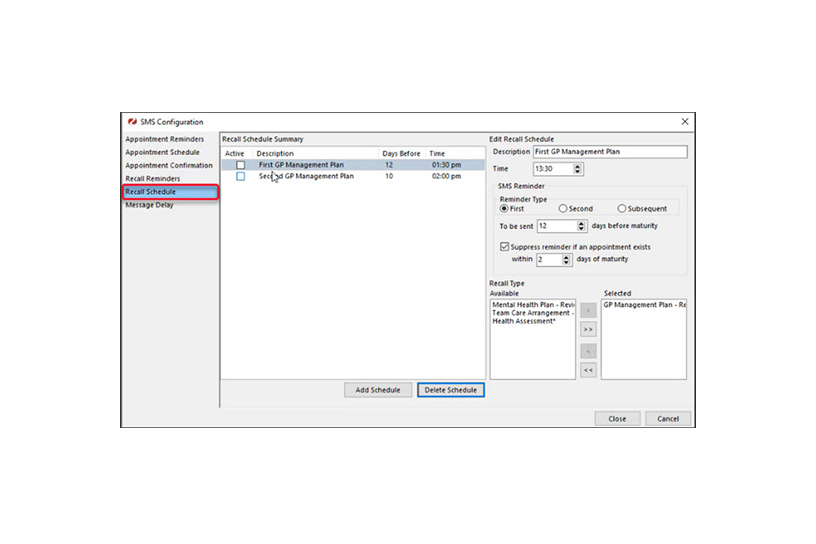The height and width of the screenshot is (544, 816).
Task: Move all recall types to Selected (>>)
Action: tap(588, 329)
